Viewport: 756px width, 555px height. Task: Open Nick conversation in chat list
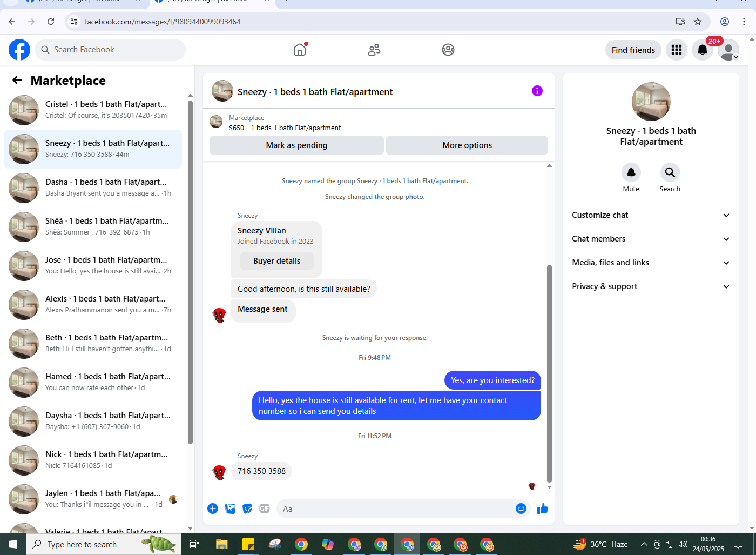93,460
